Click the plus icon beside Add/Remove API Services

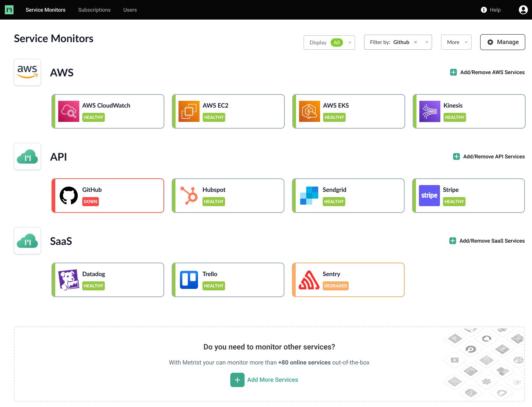click(x=456, y=156)
